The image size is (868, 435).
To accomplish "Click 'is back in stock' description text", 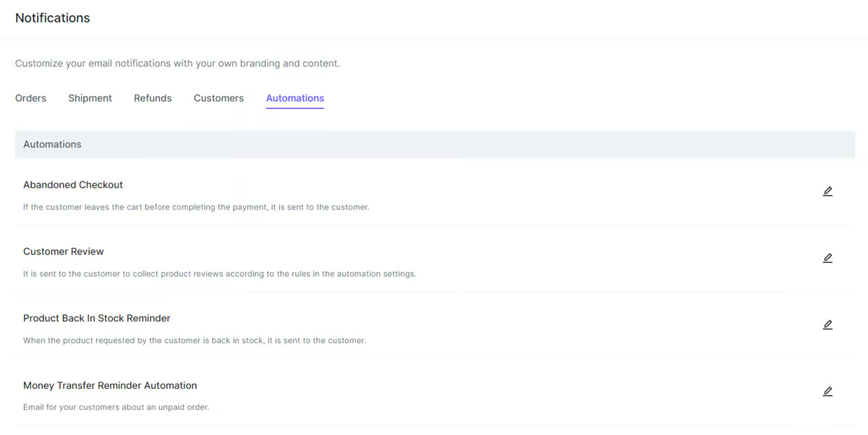I will 195,340.
